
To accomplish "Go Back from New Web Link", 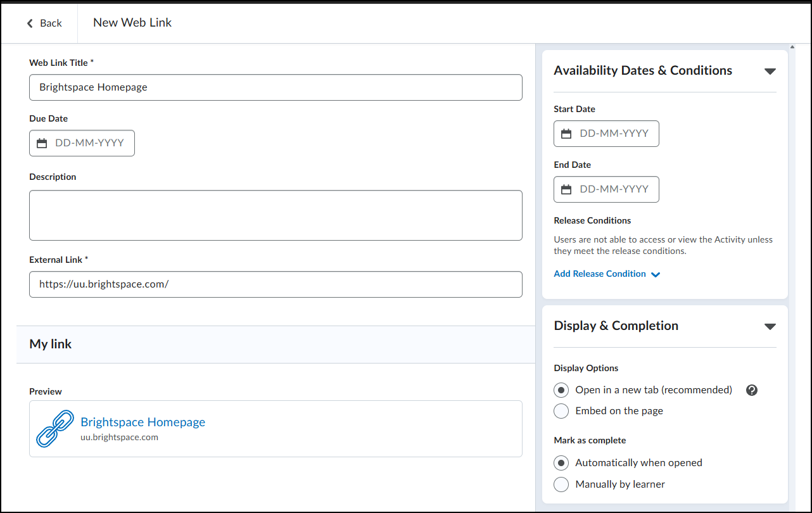I will click(44, 23).
